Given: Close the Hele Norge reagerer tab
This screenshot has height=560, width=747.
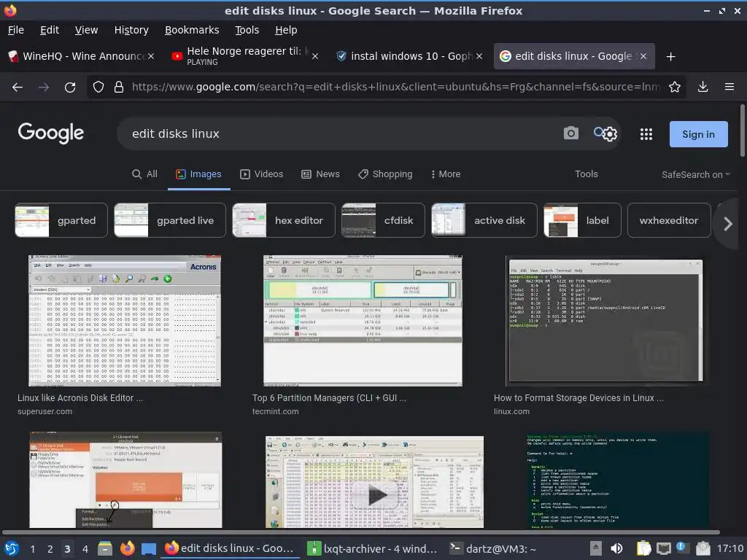Looking at the screenshot, I should click(x=315, y=56).
